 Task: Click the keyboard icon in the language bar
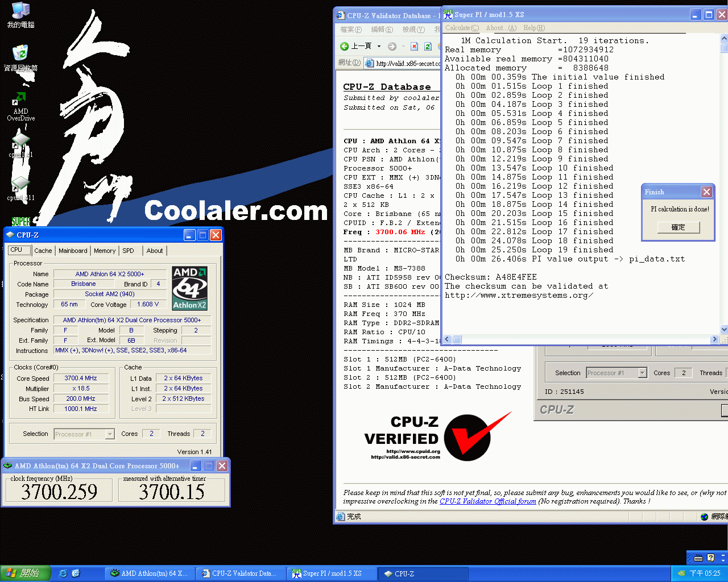[x=698, y=558]
